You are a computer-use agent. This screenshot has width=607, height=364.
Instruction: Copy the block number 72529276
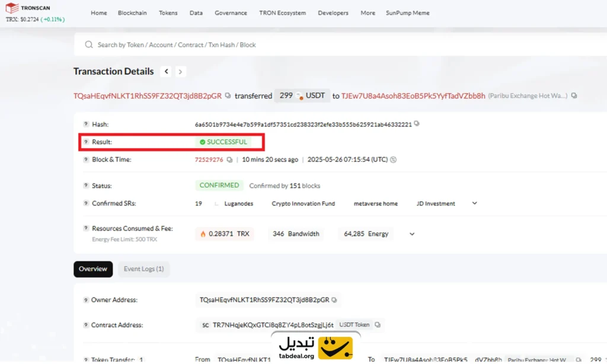tap(229, 159)
